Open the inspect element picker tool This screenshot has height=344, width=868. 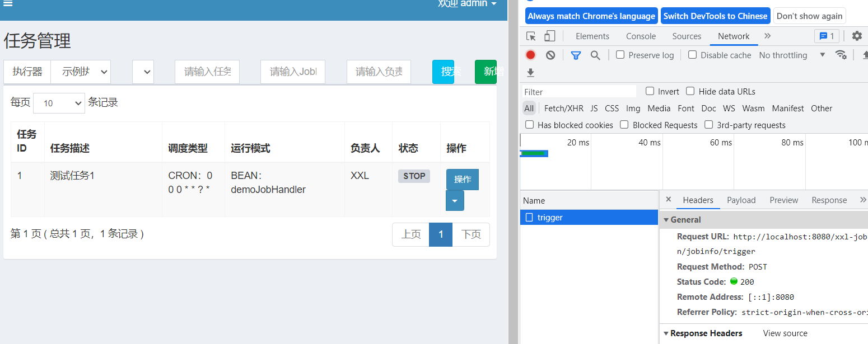click(531, 36)
